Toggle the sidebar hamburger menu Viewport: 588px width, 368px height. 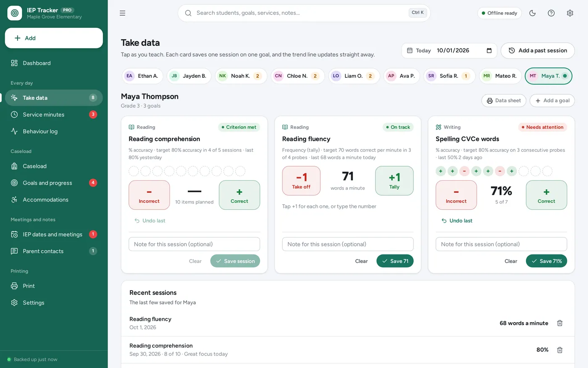pos(123,13)
